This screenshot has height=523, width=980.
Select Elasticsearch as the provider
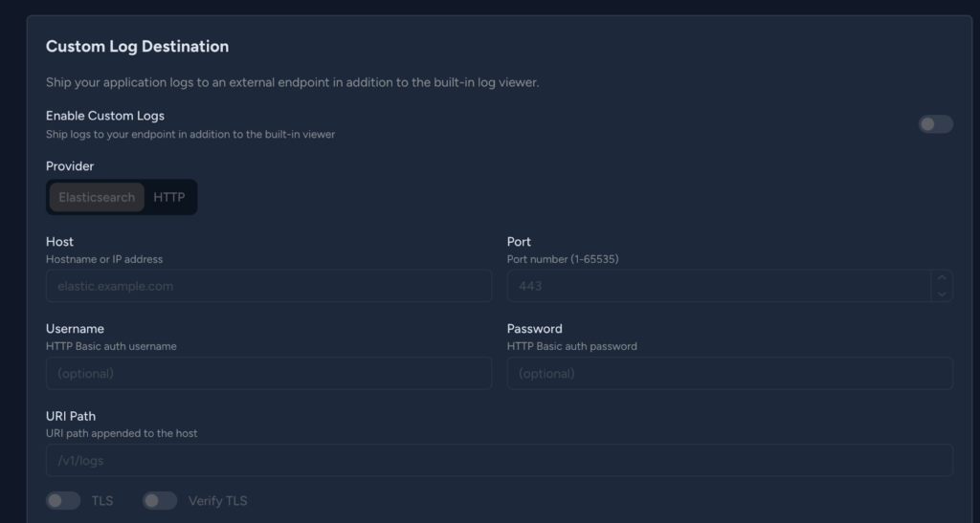97,198
